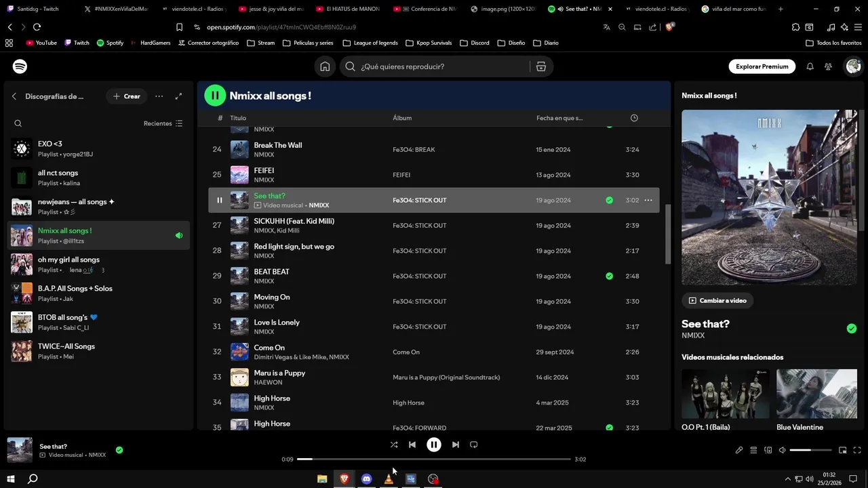Viewport: 868px width, 488px height.
Task: Go back in the library panel
Action: click(14, 96)
